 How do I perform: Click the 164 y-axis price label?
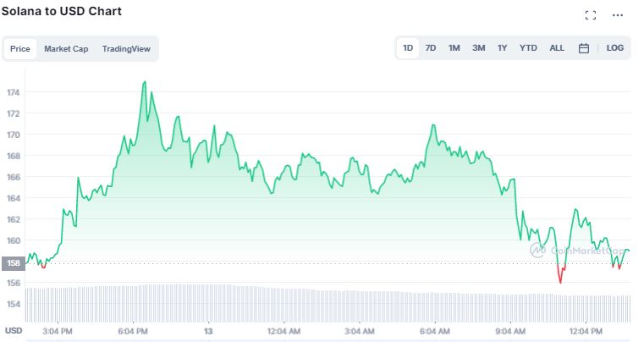coord(14,198)
